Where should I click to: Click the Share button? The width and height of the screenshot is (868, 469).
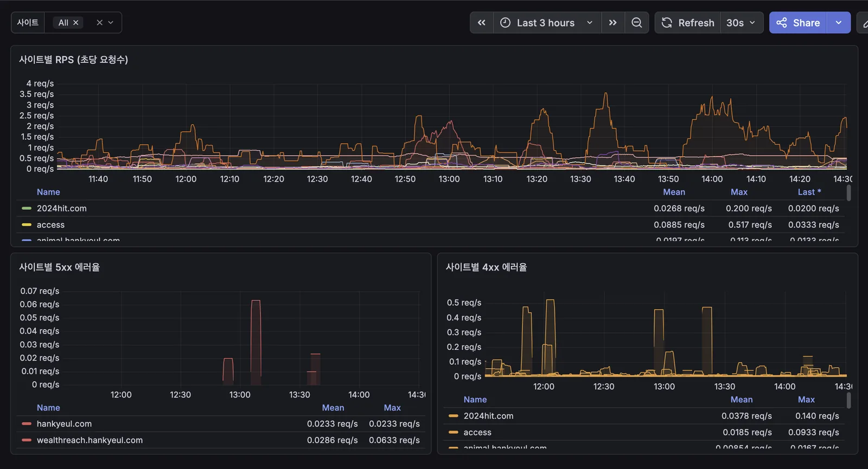pyautogui.click(x=798, y=23)
